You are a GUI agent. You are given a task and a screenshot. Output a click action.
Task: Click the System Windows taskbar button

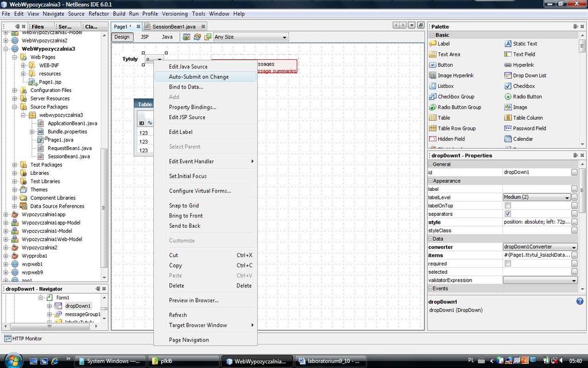109,361
